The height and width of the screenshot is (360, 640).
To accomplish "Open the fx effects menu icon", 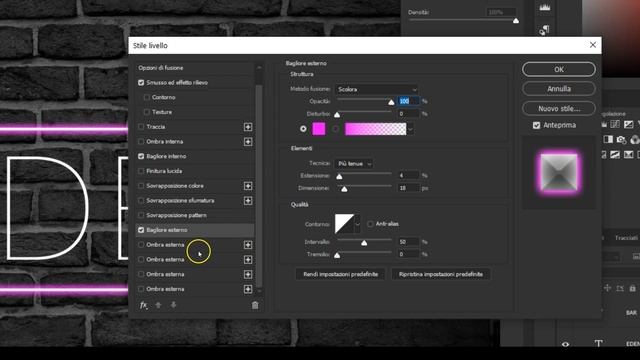I will click(x=143, y=305).
